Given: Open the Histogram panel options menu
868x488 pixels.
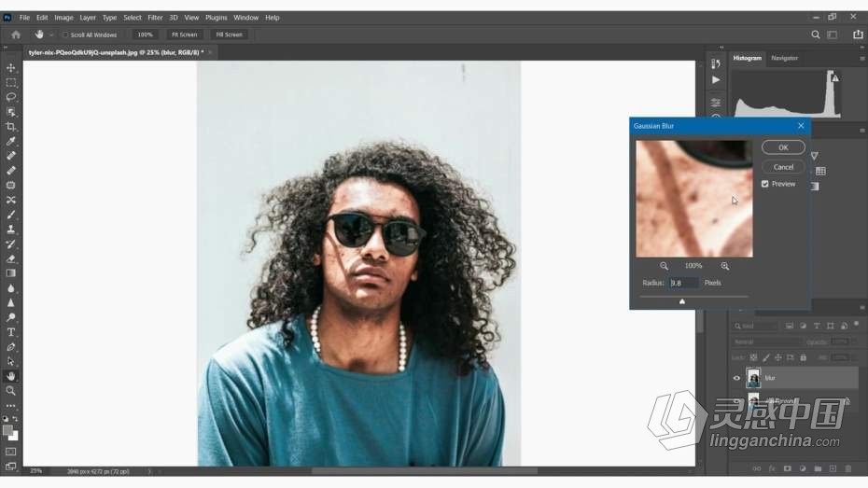Looking at the screenshot, I should tap(861, 58).
